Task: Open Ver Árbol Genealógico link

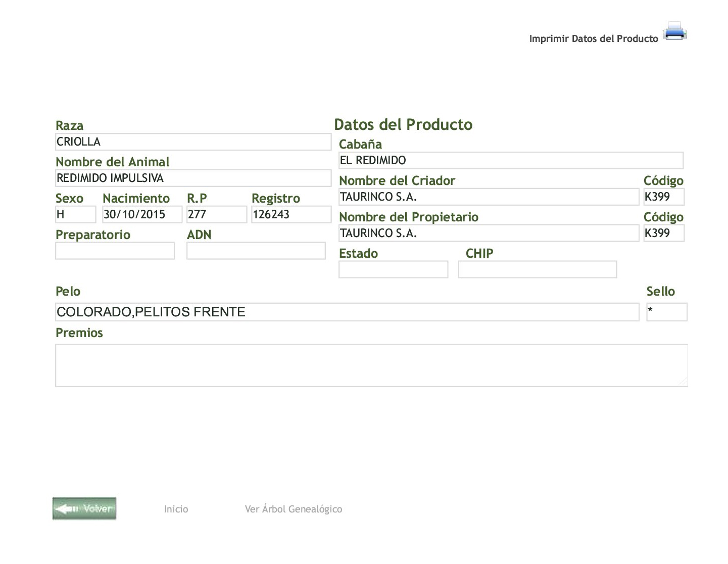Action: pos(293,509)
